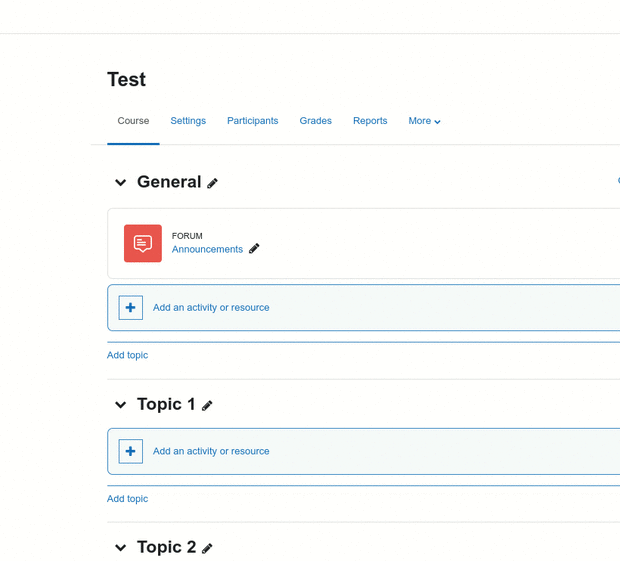Add an activity or resource to Topic 1
Viewport: 620px width, 561px height.
[x=211, y=451]
